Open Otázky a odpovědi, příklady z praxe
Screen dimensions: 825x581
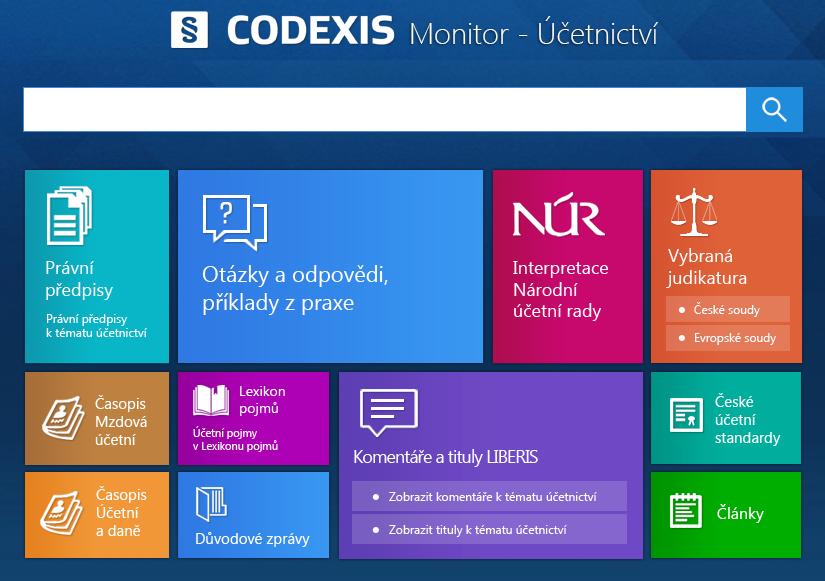tap(295, 288)
